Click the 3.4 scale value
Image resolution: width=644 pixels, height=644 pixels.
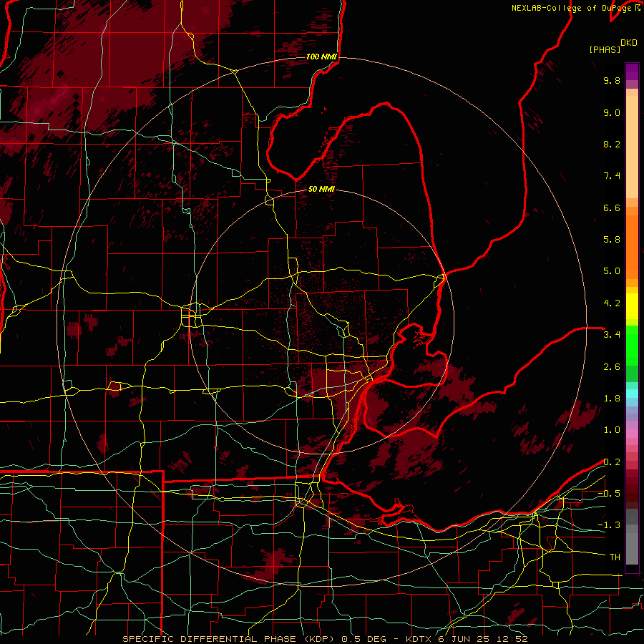pos(612,335)
